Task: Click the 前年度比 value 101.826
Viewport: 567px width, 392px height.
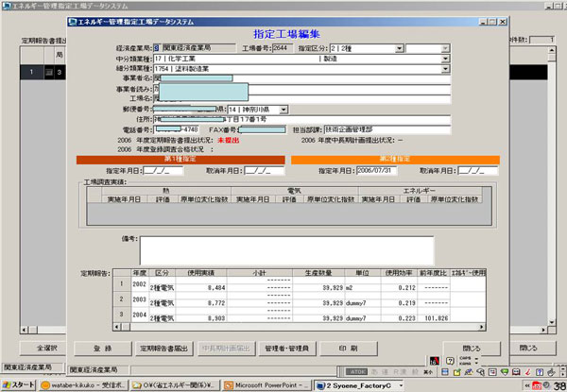Action: point(436,318)
